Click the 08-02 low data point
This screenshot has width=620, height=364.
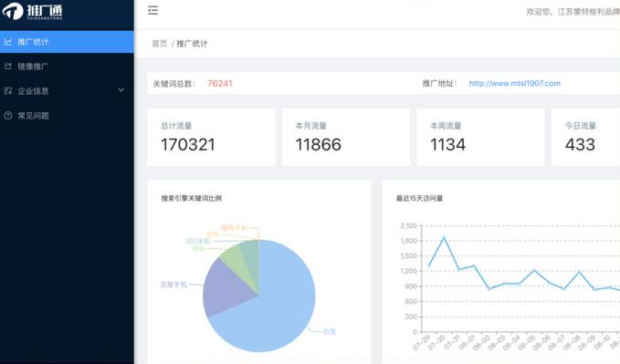(489, 289)
